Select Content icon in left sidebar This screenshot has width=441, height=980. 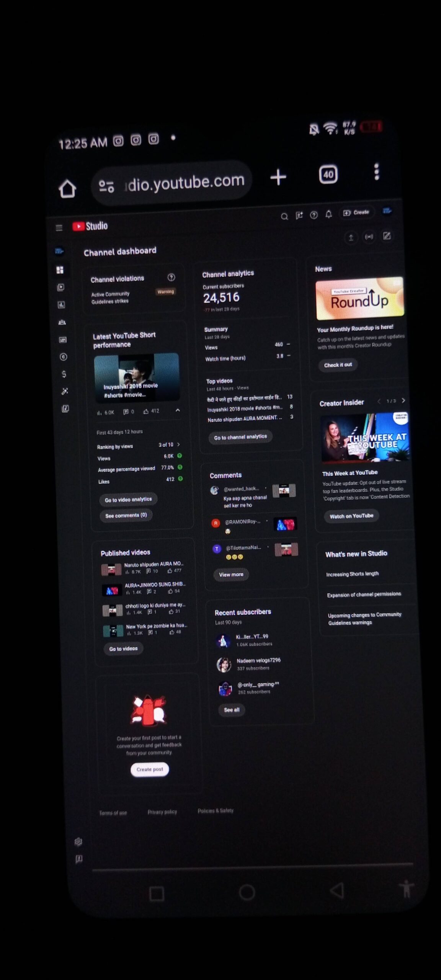60,287
